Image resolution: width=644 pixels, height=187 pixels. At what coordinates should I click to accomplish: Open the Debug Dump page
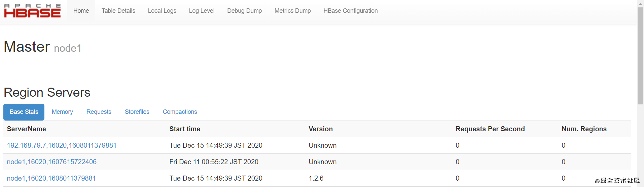point(244,11)
